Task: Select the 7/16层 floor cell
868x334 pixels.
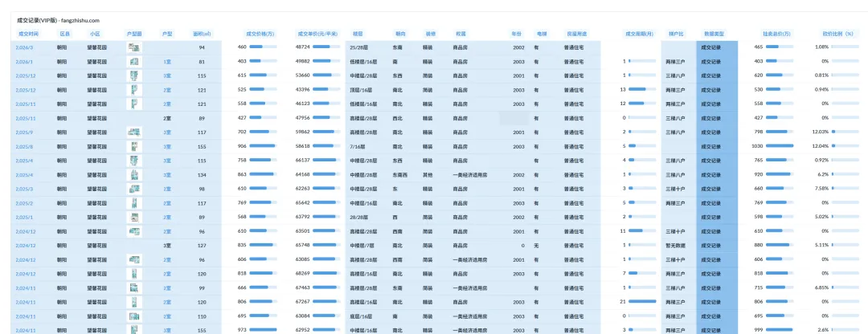Action: coord(358,147)
